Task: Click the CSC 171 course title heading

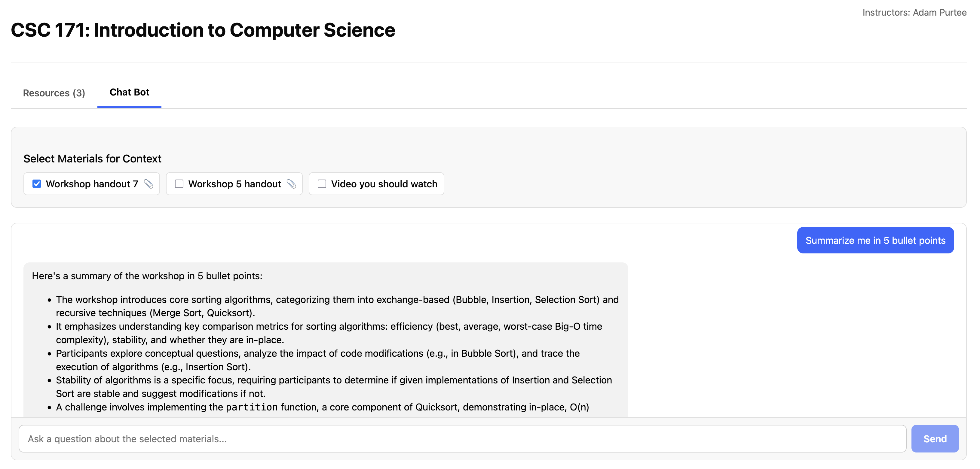Action: coord(203,30)
